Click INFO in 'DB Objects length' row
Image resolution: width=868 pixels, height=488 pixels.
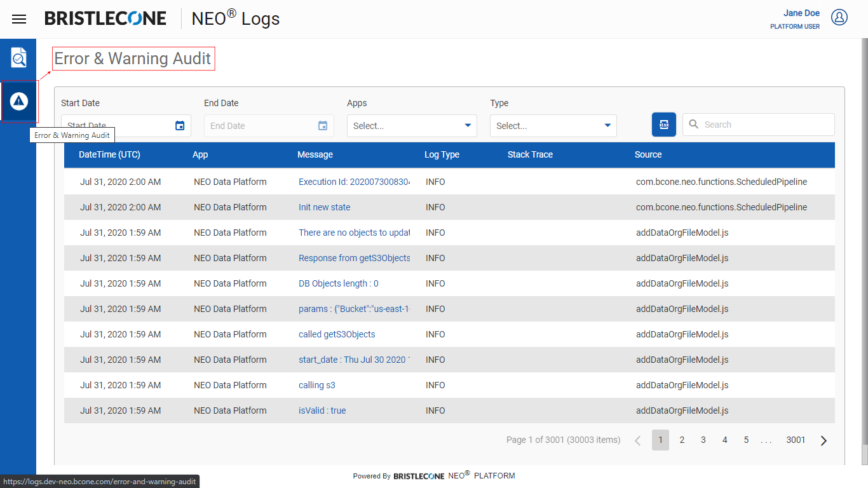click(435, 283)
